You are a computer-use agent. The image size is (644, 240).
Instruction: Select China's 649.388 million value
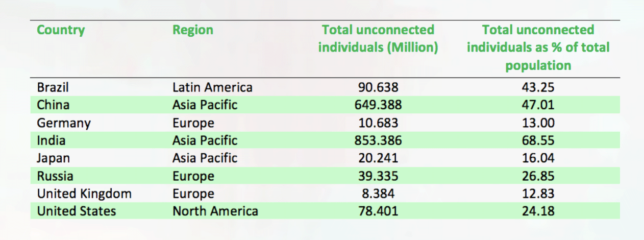(378, 105)
